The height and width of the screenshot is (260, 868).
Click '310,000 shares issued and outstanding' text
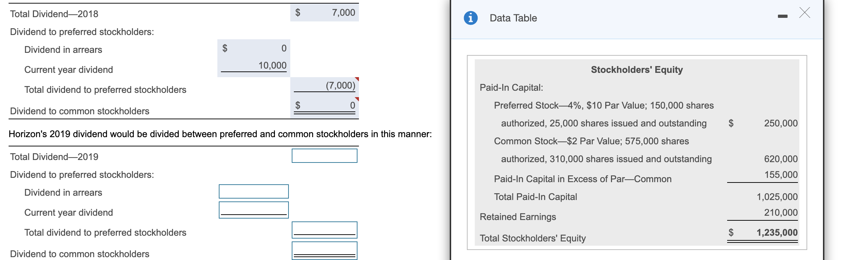[631, 159]
